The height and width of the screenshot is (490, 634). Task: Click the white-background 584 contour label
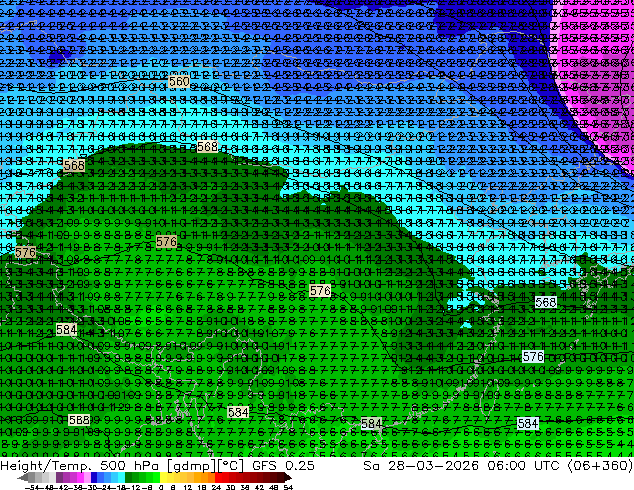[528, 424]
